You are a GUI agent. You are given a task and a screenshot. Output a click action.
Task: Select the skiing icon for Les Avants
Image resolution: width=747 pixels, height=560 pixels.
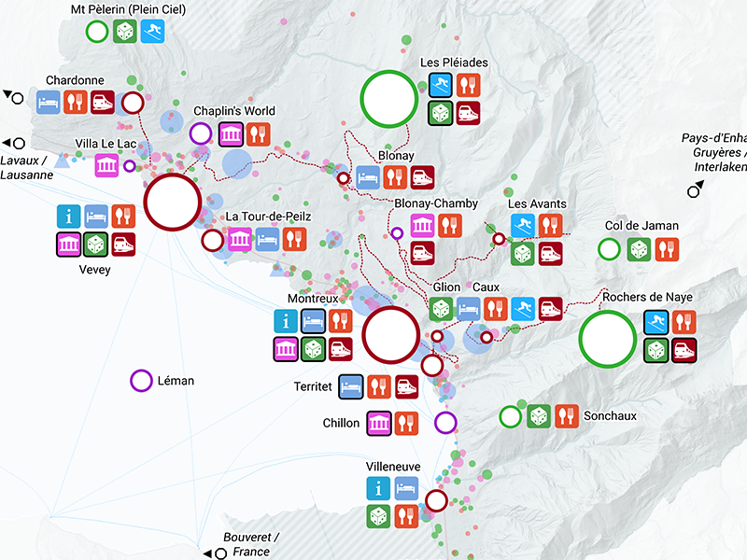523,225
